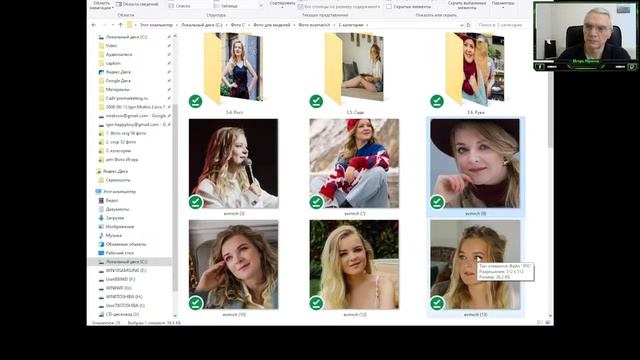Open Видео library icon

[101, 200]
